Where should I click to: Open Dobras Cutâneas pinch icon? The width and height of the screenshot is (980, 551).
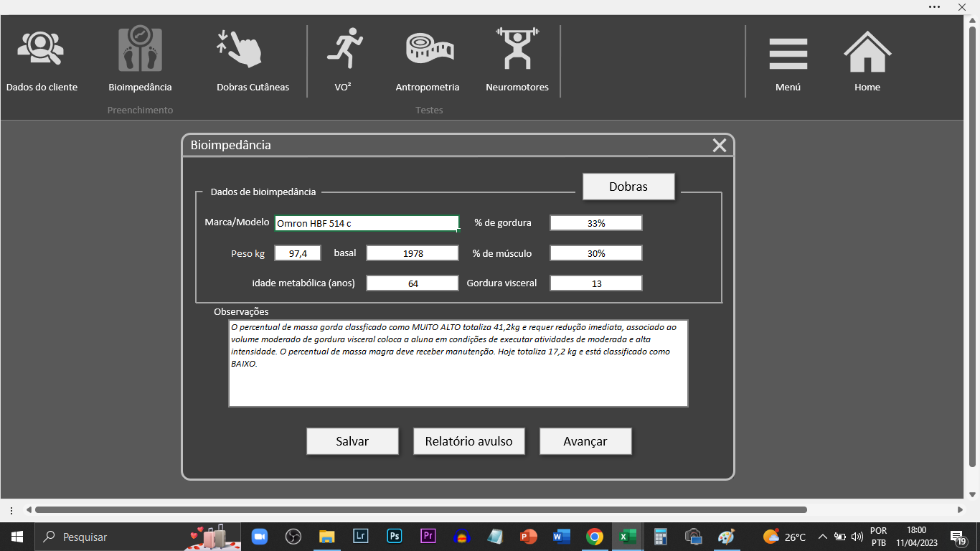point(240,50)
